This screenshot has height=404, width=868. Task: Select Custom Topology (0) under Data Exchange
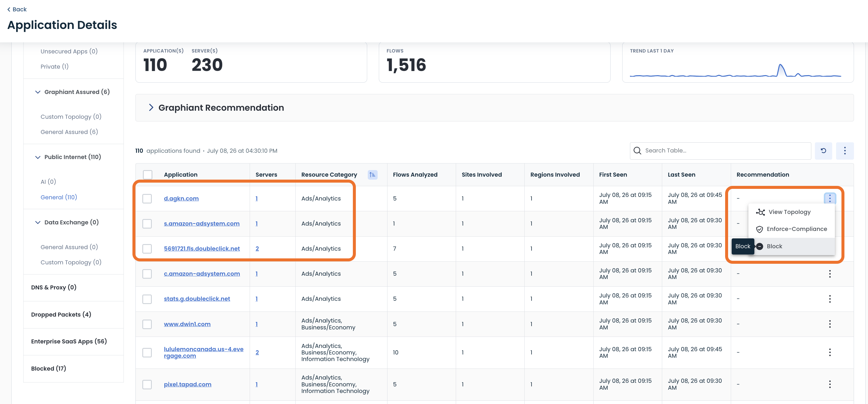click(x=71, y=262)
